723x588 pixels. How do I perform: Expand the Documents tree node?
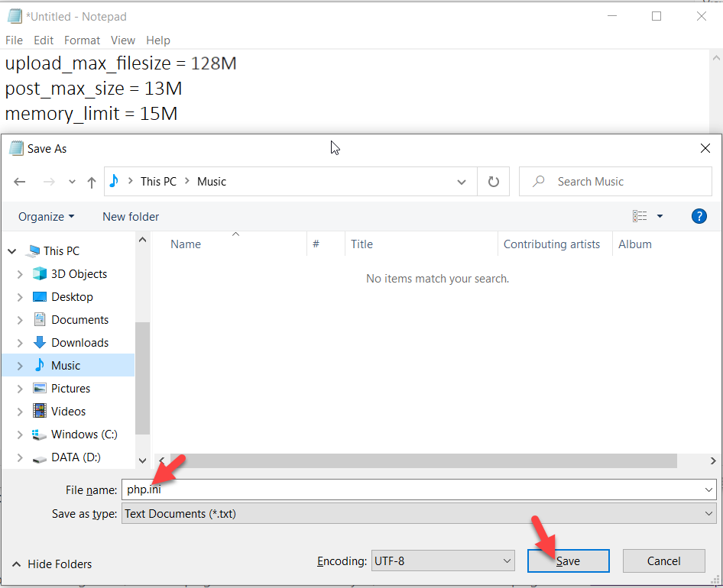click(x=20, y=320)
